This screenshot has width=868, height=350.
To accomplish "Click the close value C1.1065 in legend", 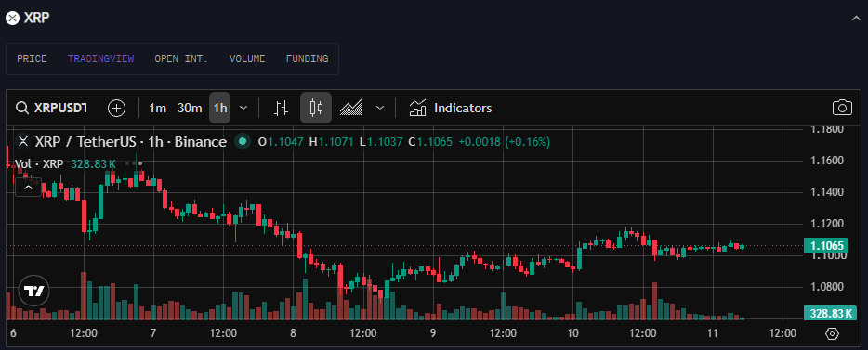I will tap(430, 142).
